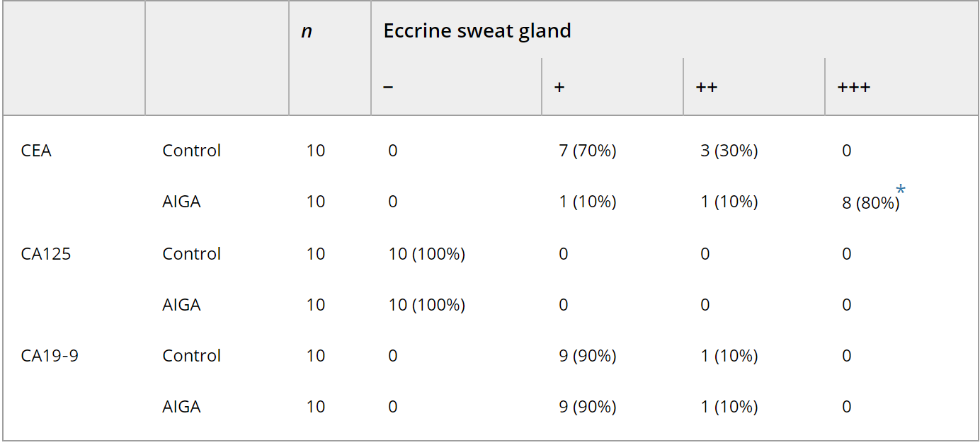Select the CEA row label

click(36, 151)
